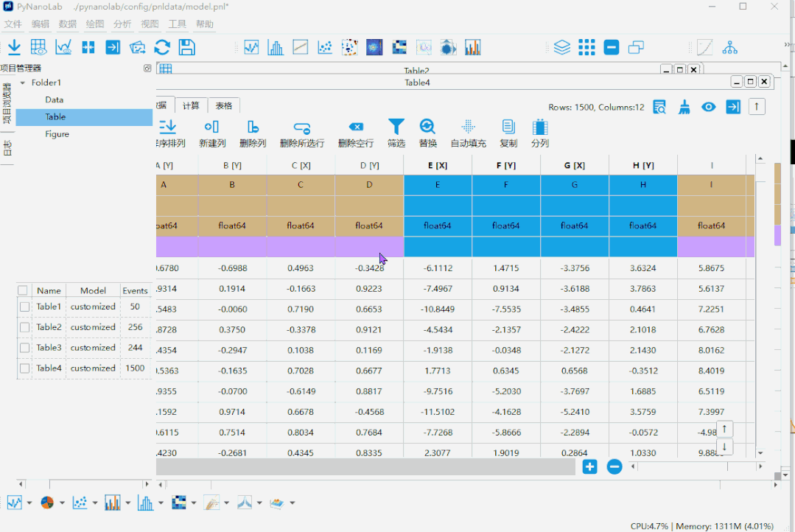Check the Table2 checkbox
This screenshot has height=532, width=795.
point(24,328)
